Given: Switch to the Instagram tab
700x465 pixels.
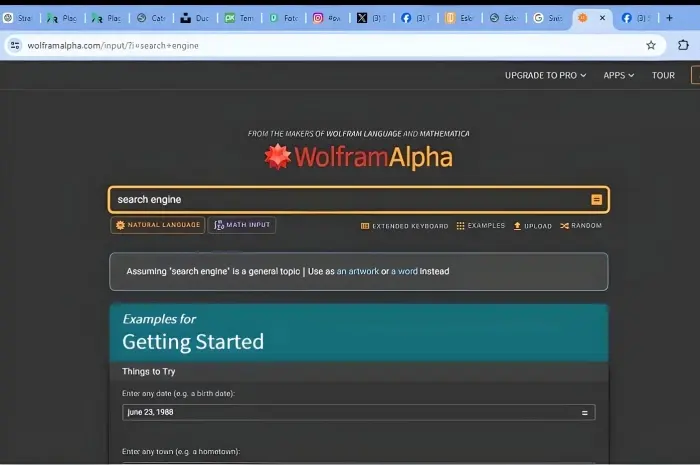Looking at the screenshot, I should pos(327,18).
